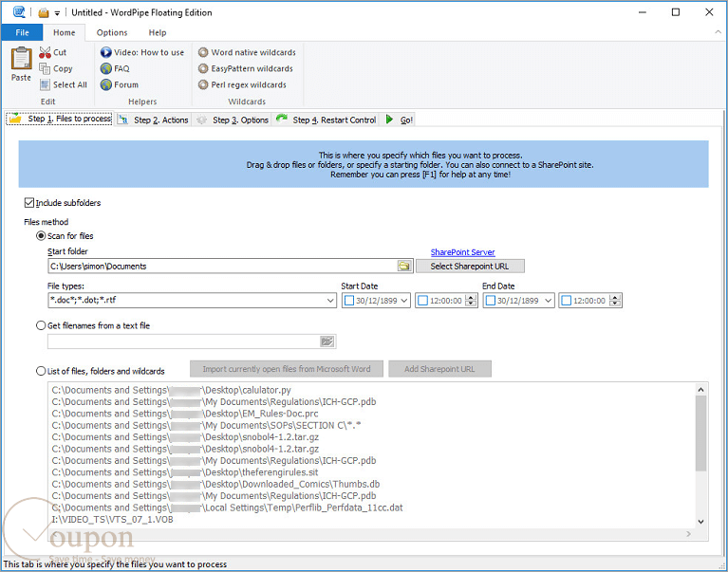Click the Copy icon in Edit group
The width and height of the screenshot is (728, 572).
[x=45, y=68]
